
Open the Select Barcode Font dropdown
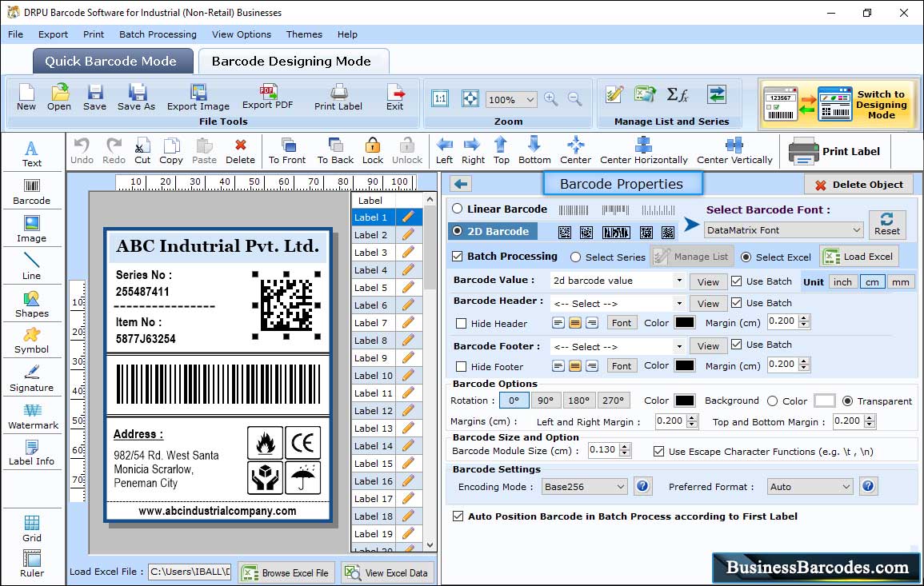point(783,230)
